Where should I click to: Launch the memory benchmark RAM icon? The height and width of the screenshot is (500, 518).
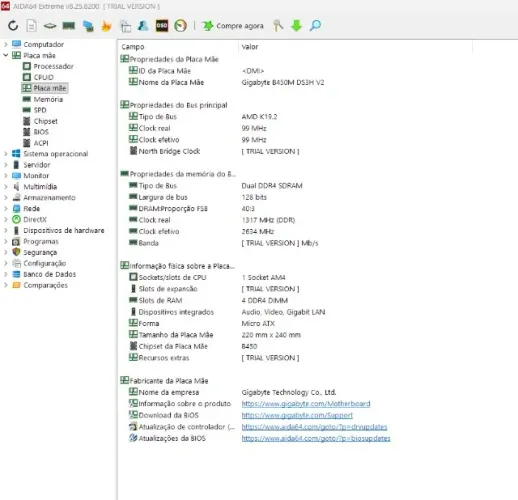pos(69,26)
